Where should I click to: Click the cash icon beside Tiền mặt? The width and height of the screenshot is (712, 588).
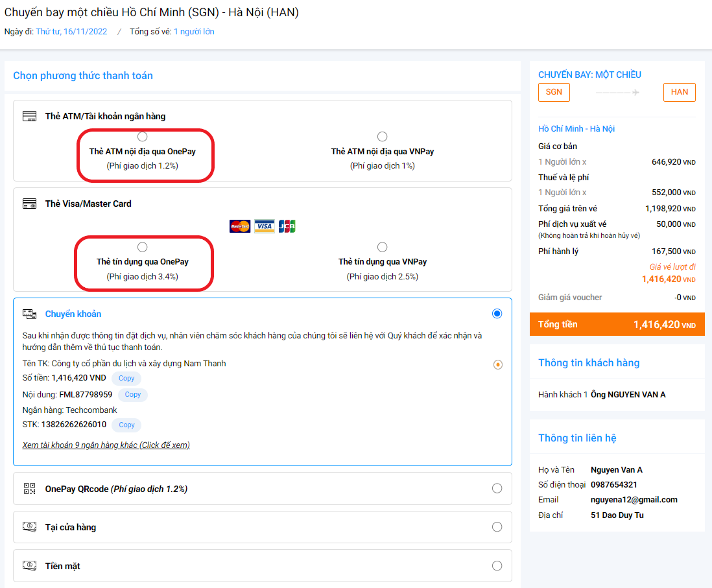coord(29,566)
